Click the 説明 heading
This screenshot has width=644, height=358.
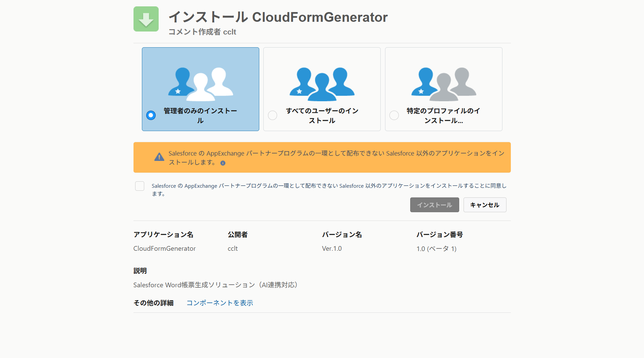tap(140, 271)
